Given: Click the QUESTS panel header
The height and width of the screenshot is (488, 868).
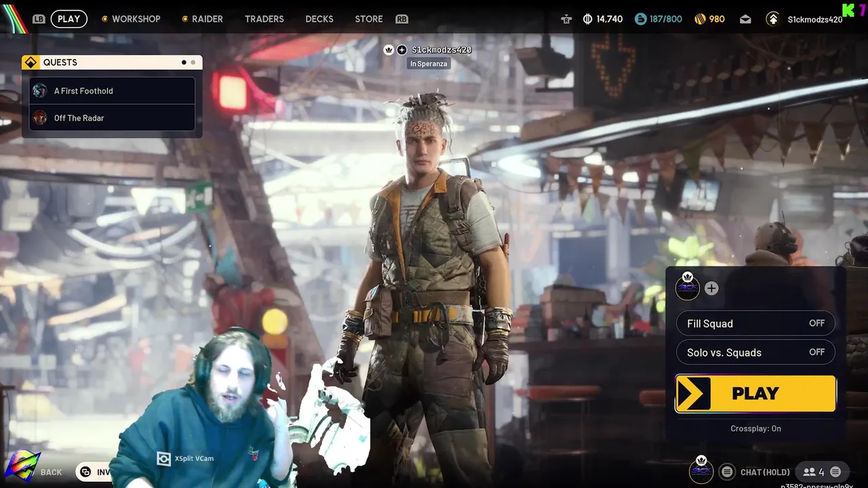Looking at the screenshot, I should [x=112, y=62].
